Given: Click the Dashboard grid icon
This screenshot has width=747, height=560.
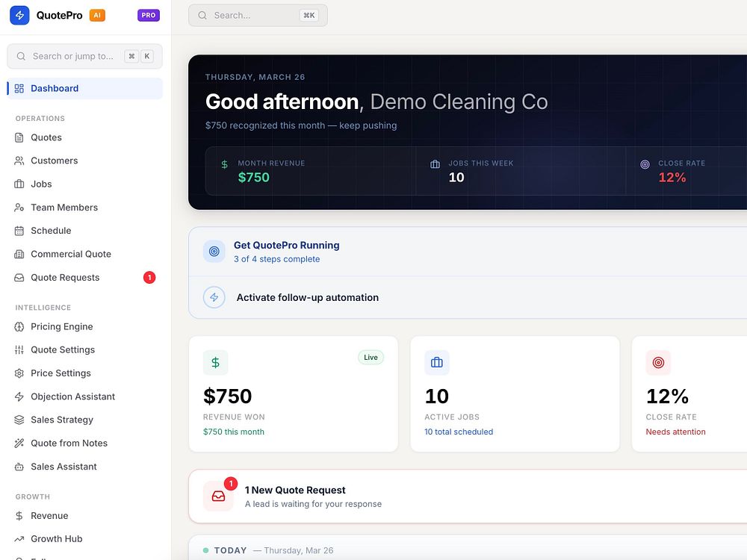Looking at the screenshot, I should point(19,89).
